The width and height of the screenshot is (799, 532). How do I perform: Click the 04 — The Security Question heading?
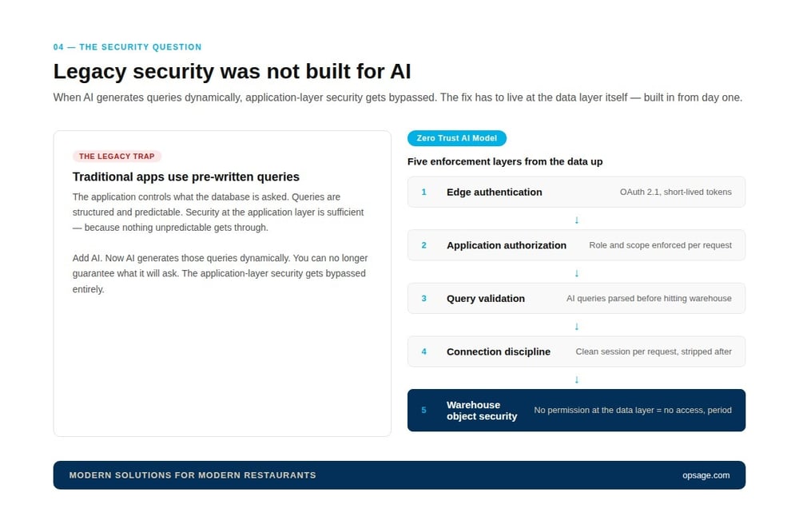(x=127, y=47)
